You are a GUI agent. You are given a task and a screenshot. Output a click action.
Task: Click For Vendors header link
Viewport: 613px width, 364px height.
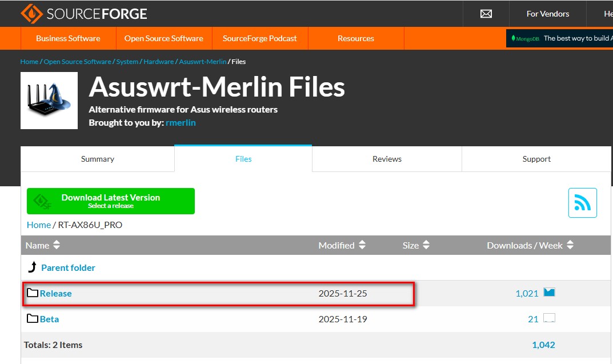(548, 14)
